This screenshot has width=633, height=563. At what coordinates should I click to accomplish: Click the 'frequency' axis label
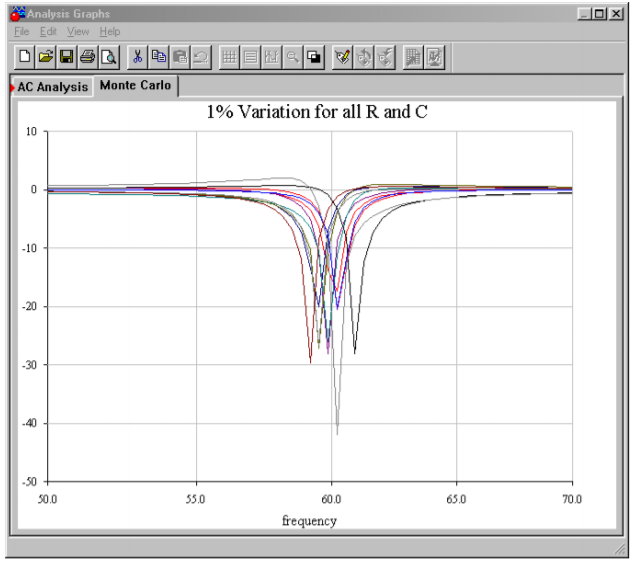[309, 520]
